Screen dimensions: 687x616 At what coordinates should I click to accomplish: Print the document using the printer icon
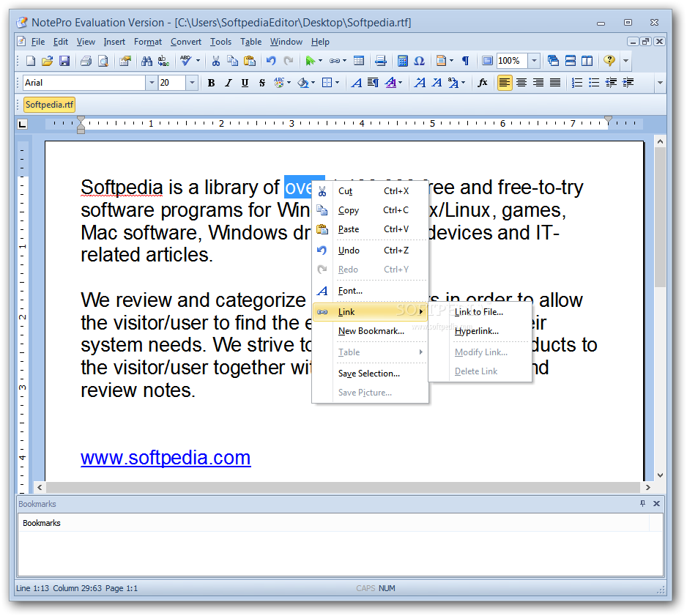tap(86, 61)
